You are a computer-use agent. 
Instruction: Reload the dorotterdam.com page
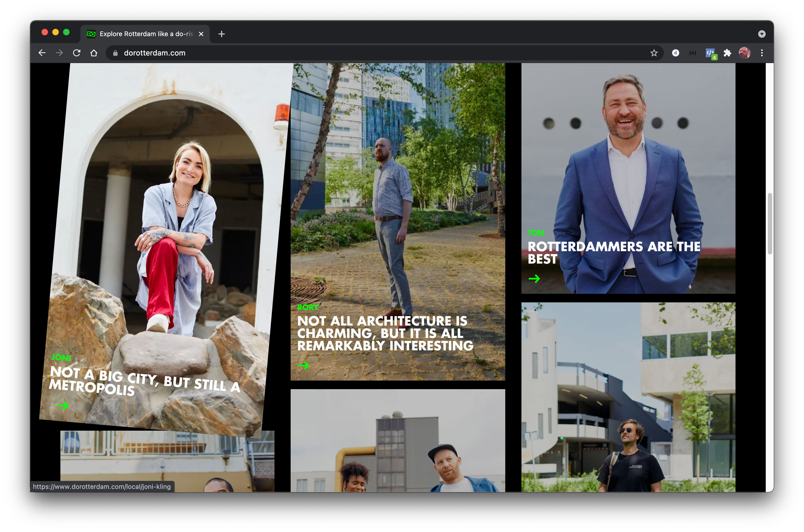pos(77,53)
